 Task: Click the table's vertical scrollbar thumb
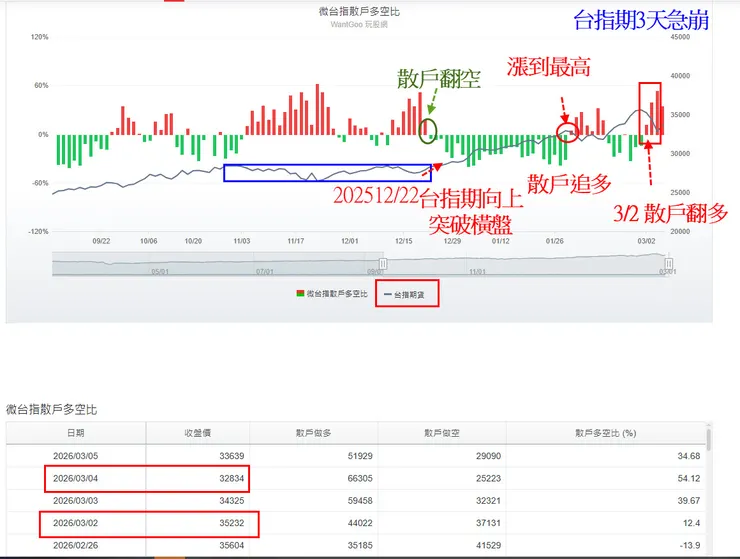click(x=709, y=439)
